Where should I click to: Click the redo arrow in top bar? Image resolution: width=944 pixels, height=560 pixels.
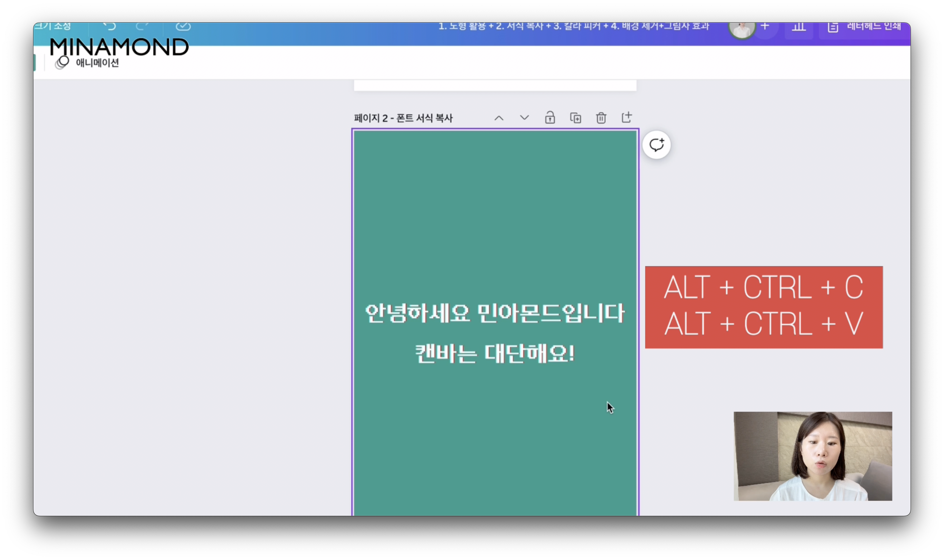142,27
